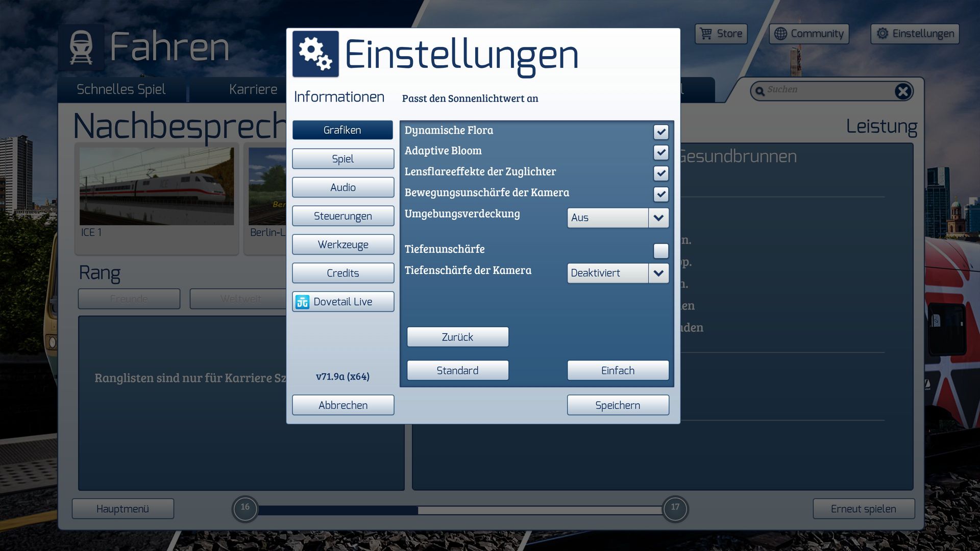Click the Dovetail Live logo icon
This screenshot has height=551, width=980.
303,302
